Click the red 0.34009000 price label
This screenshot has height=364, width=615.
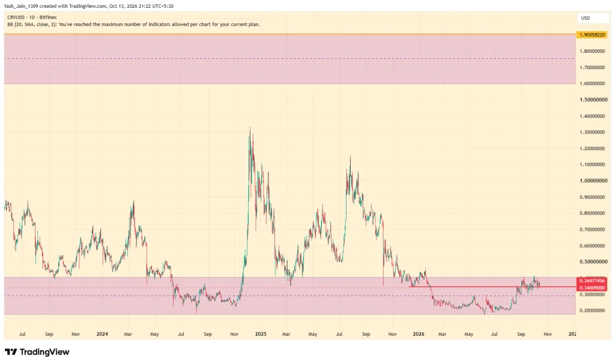(592, 288)
